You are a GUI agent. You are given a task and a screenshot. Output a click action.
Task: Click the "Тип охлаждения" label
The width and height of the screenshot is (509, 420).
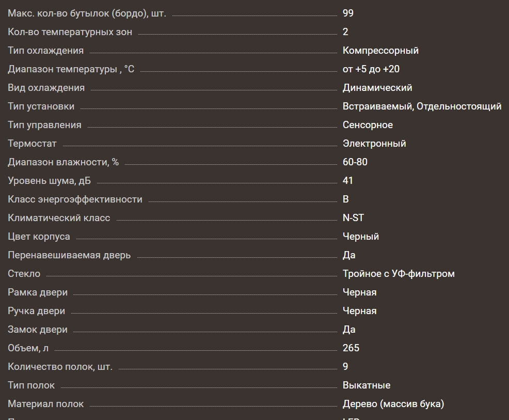pos(45,51)
